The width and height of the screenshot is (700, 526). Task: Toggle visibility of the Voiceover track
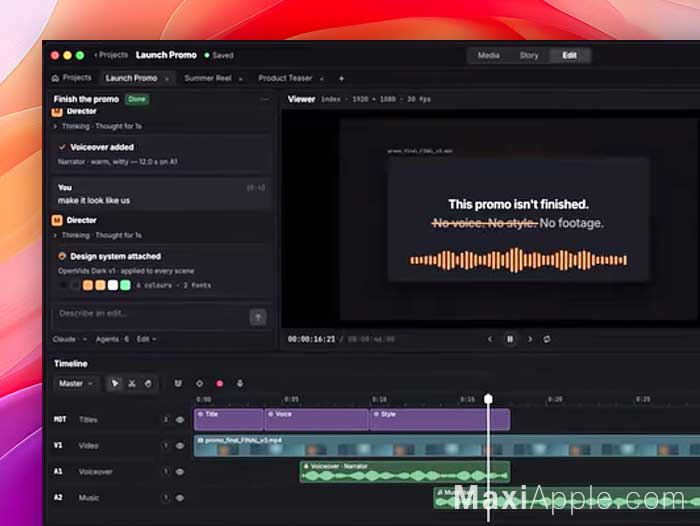click(x=180, y=472)
